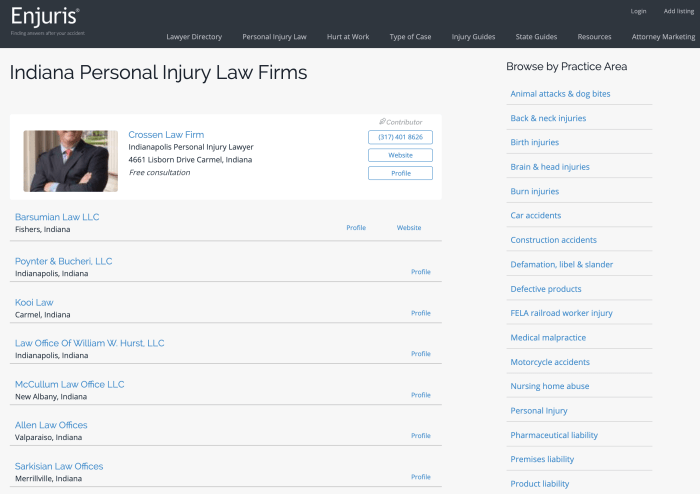The image size is (700, 494).
Task: Select the 4661 Lisborn Drive address text
Action: (190, 160)
